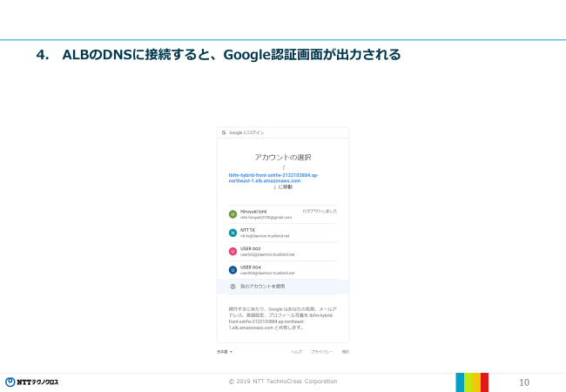Click the Google にログイン header text
The height and width of the screenshot is (392, 566).
[246, 132]
